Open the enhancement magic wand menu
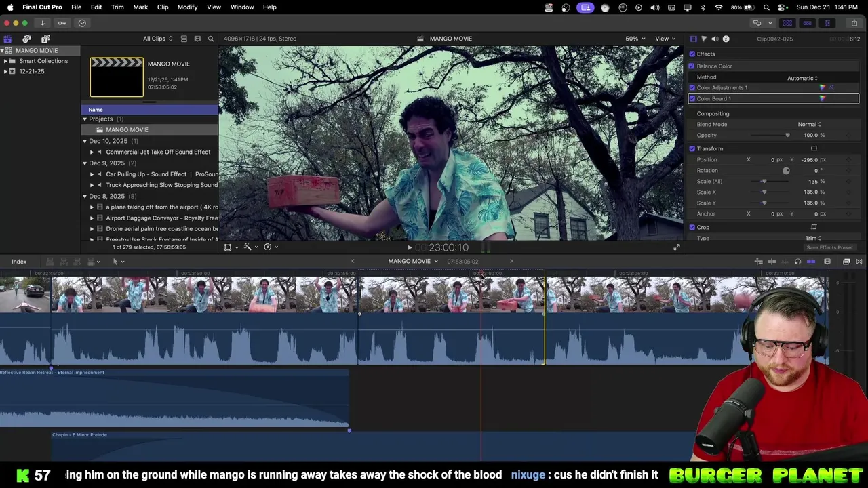 pyautogui.click(x=250, y=247)
